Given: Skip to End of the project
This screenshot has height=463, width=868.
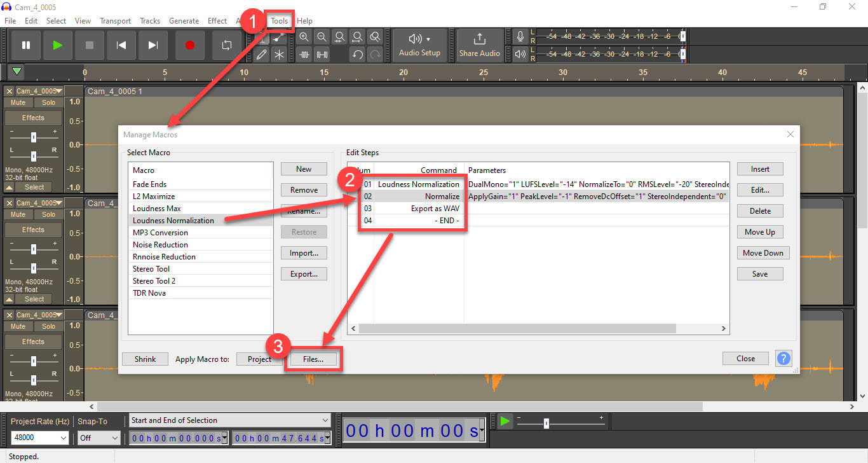Looking at the screenshot, I should pyautogui.click(x=153, y=45).
